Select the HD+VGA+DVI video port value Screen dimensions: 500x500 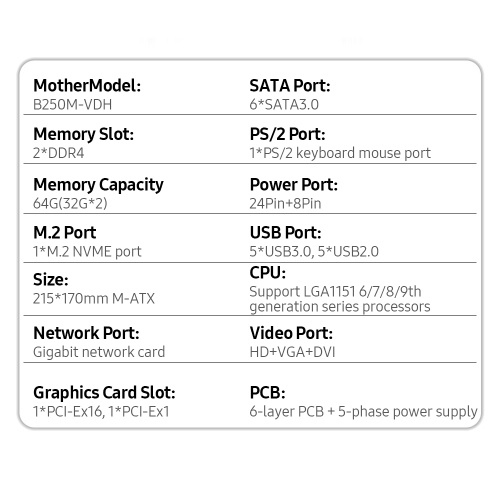292,352
